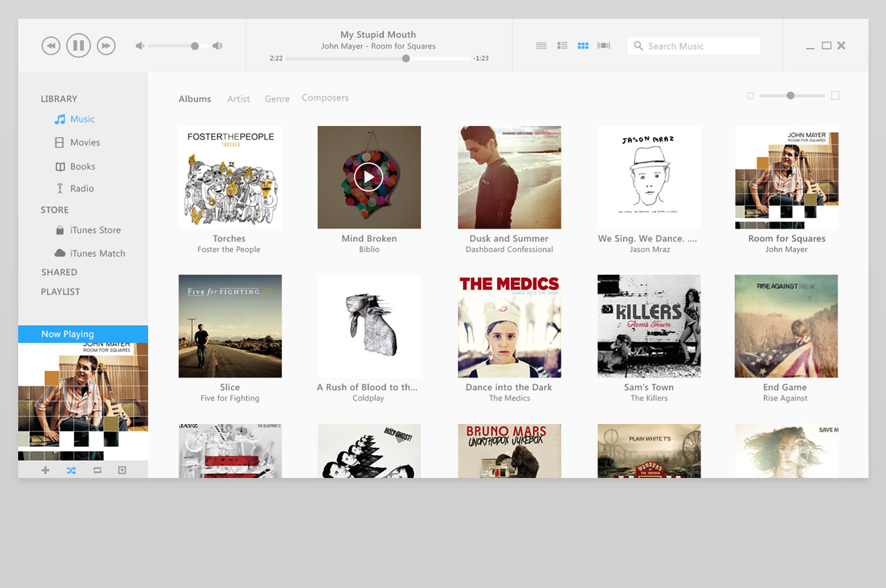Go to Movies in the library
The width and height of the screenshot is (886, 588).
(x=84, y=143)
